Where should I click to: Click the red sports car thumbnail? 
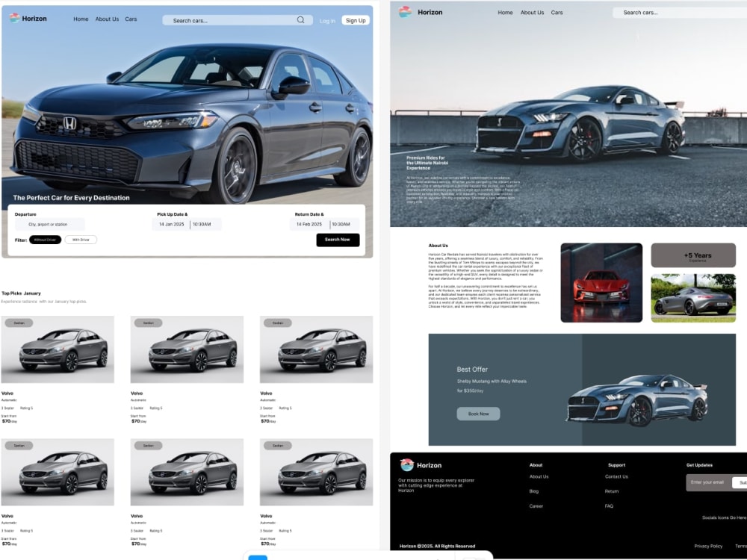click(601, 283)
